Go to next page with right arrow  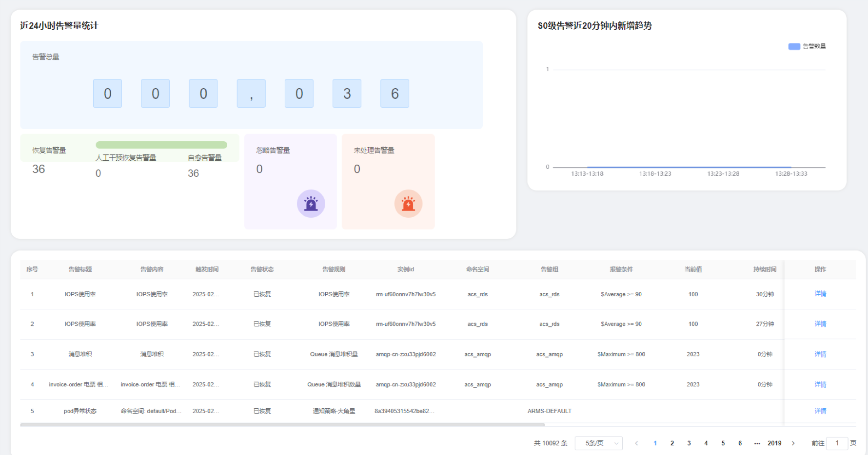(x=793, y=443)
